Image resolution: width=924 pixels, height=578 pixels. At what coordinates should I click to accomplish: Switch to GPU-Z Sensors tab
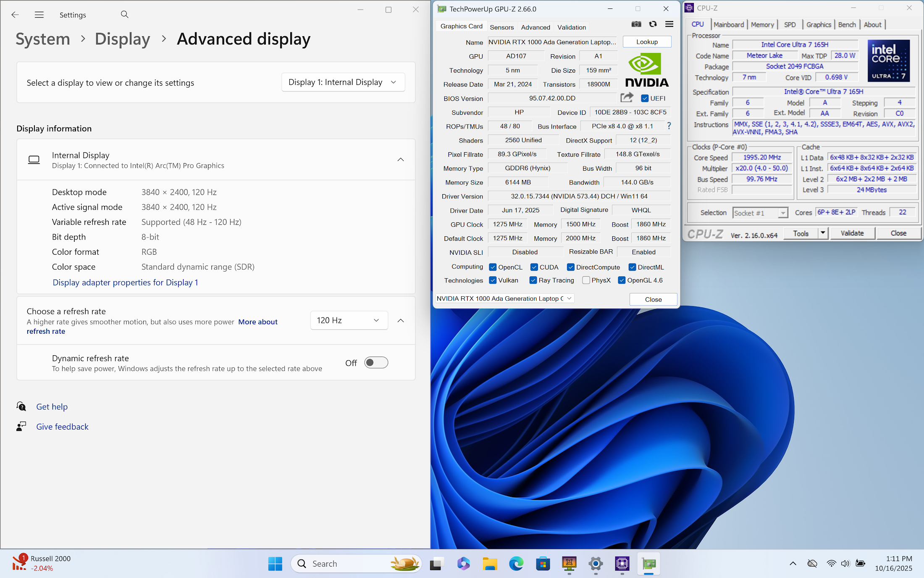[501, 27]
